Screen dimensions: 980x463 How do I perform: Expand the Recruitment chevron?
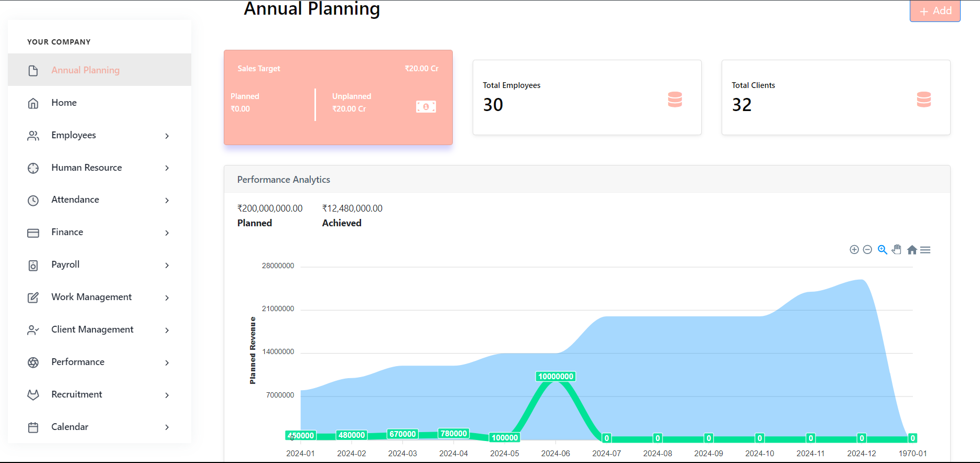tap(167, 395)
